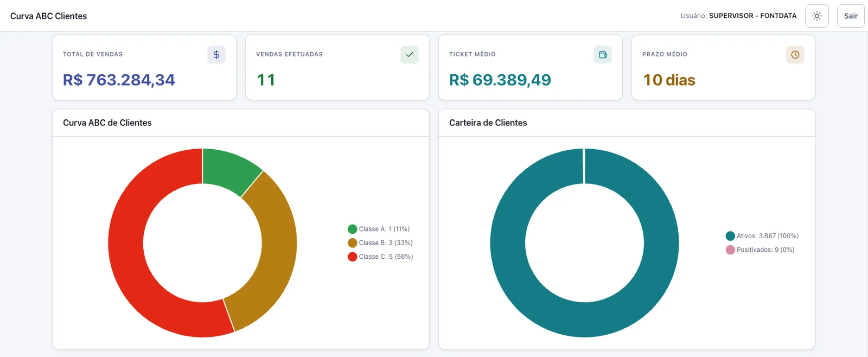Click the SUPERVISOR - FONTDATA user label
Image resolution: width=868 pixels, height=357 pixels.
(752, 16)
